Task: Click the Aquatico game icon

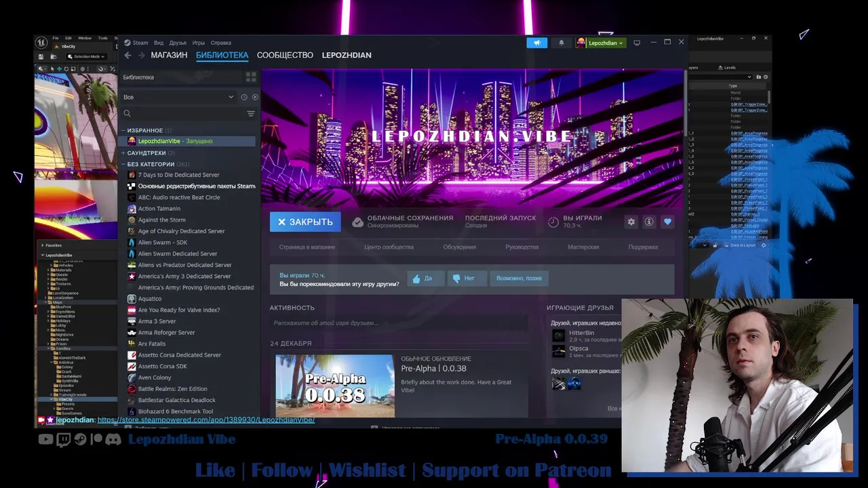Action: 132,299
